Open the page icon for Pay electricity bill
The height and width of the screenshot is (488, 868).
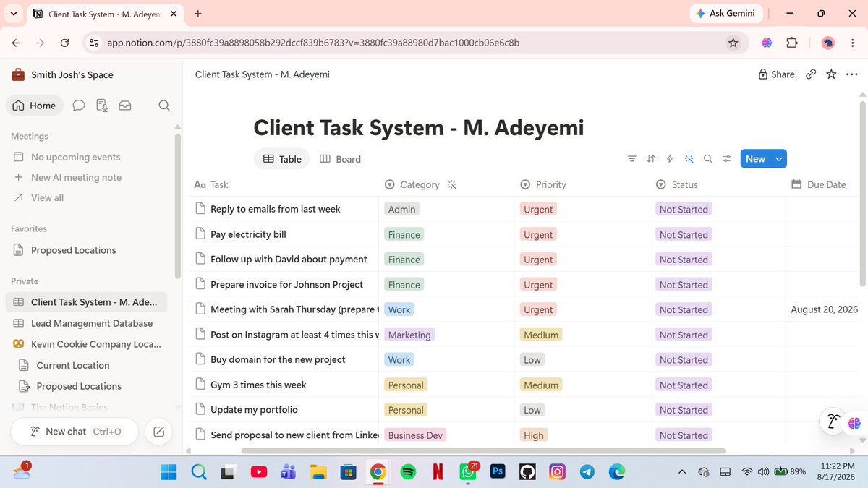coord(201,234)
